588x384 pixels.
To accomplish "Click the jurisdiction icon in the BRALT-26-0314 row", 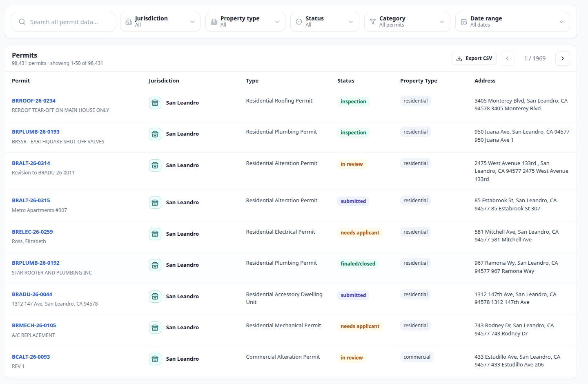I will (x=155, y=165).
